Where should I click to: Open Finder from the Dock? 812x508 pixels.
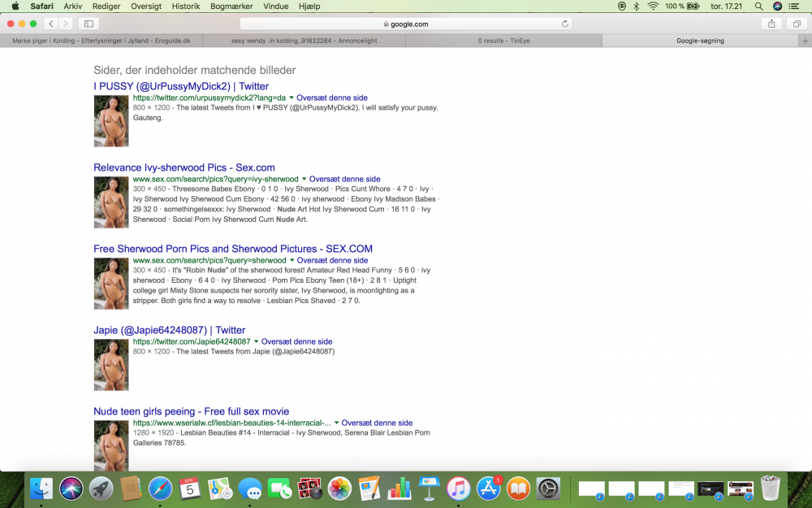coord(41,488)
